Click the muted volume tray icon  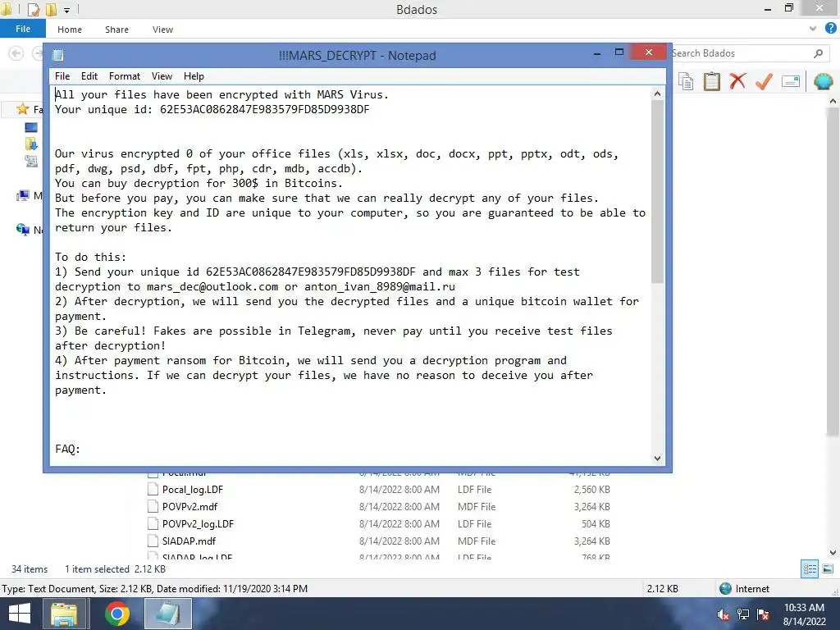pyautogui.click(x=723, y=614)
